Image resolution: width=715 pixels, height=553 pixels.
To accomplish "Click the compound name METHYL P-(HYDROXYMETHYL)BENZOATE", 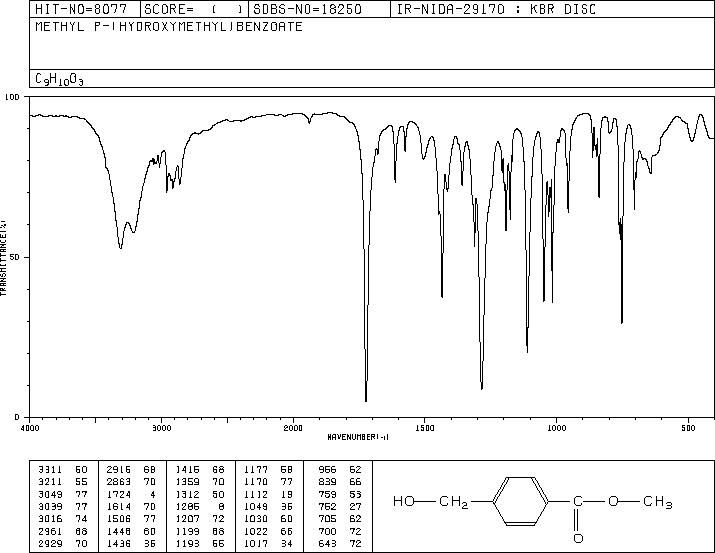I will [169, 26].
